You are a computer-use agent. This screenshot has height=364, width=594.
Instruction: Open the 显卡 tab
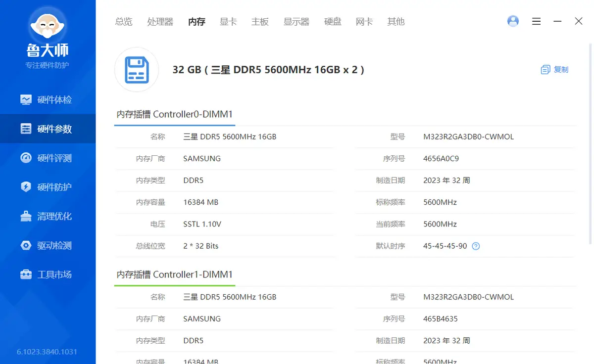coord(228,21)
